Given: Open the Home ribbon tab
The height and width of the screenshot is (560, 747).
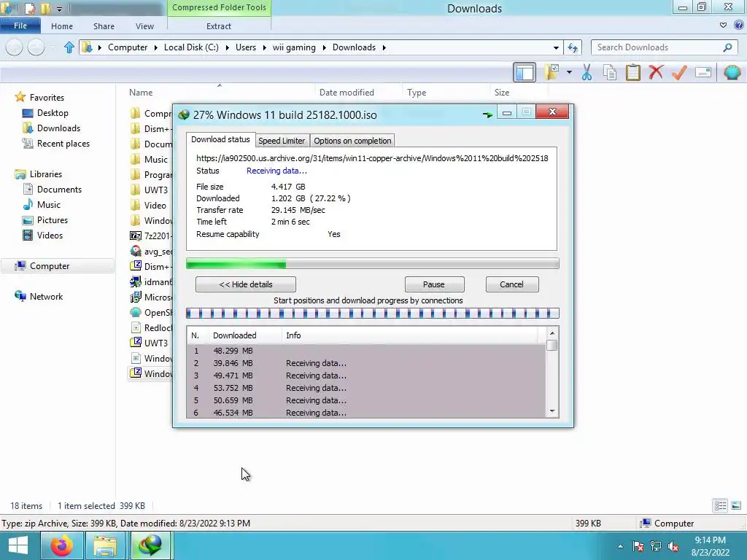Looking at the screenshot, I should (x=62, y=26).
